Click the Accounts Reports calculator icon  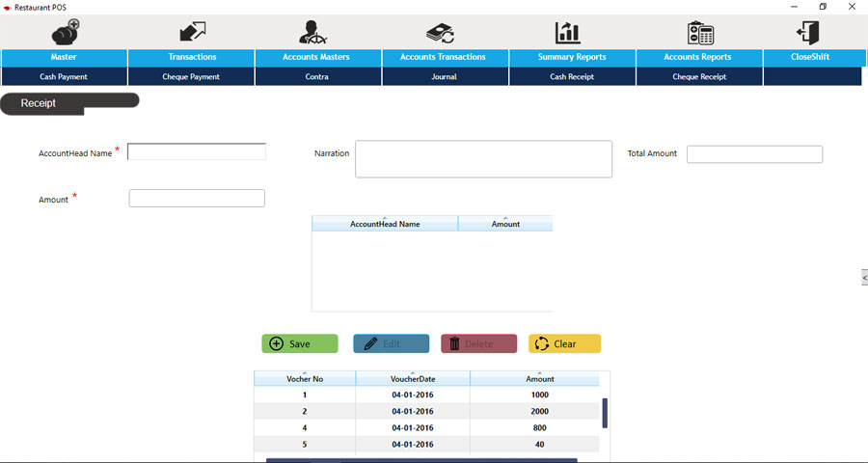(700, 32)
